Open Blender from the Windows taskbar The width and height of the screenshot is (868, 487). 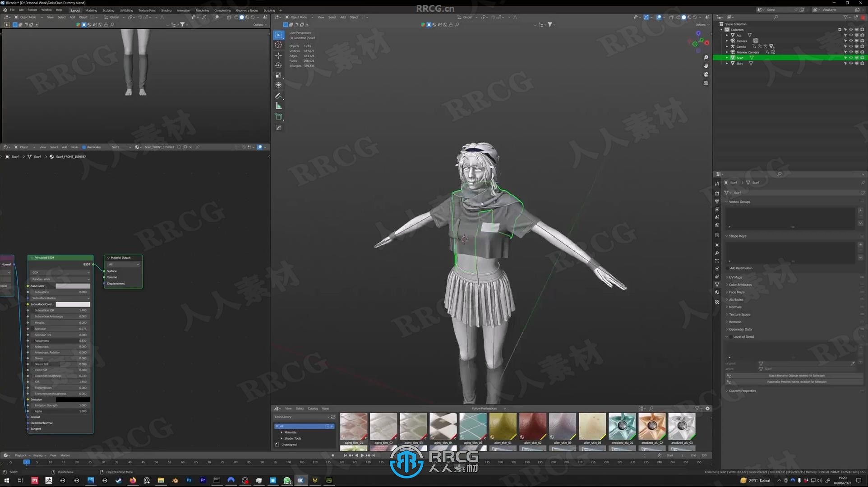pyautogui.click(x=175, y=480)
